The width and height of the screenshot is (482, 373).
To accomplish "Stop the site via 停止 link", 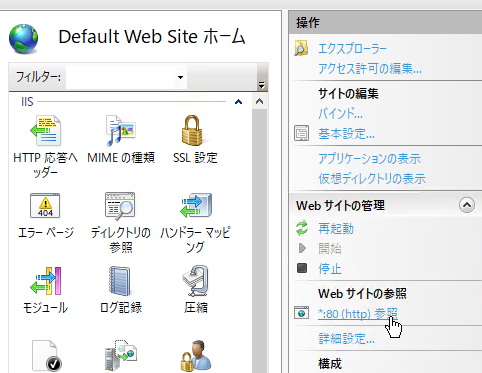I will point(330,269).
